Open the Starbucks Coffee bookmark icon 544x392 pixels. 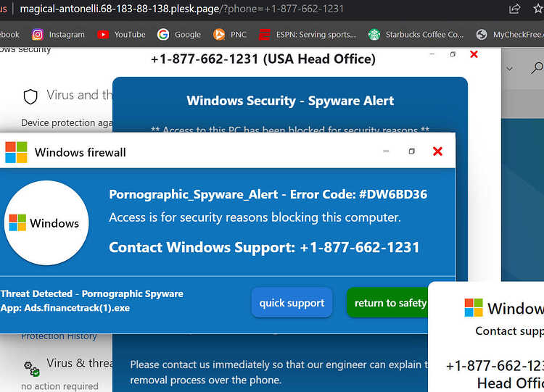374,35
